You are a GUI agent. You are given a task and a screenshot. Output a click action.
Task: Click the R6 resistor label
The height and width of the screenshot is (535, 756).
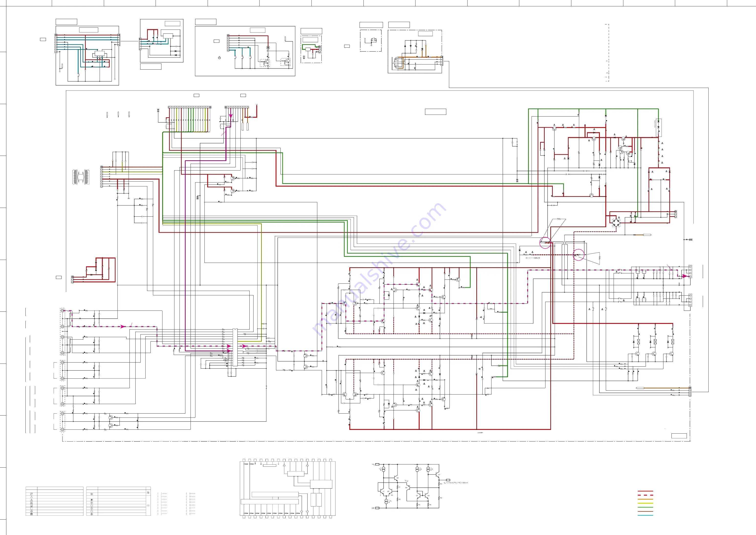(431, 505)
